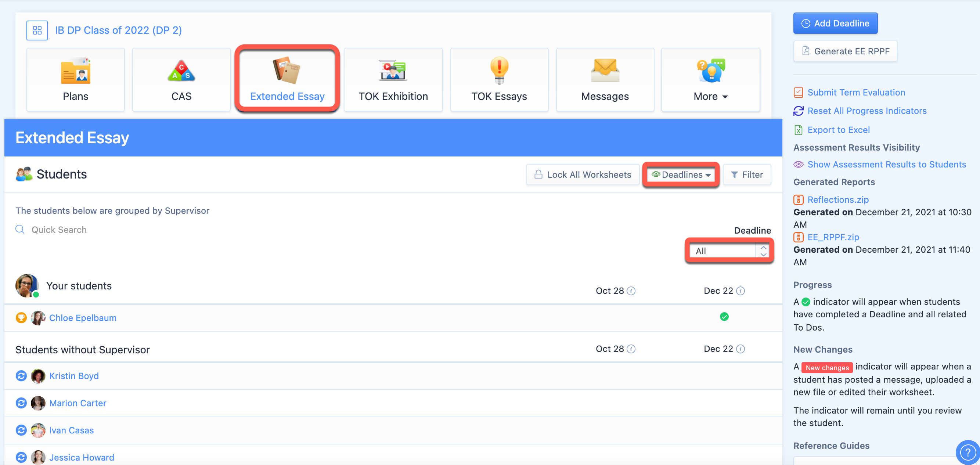Click info icon beside Dec 22 under Your students
This screenshot has height=465, width=980.
(741, 291)
